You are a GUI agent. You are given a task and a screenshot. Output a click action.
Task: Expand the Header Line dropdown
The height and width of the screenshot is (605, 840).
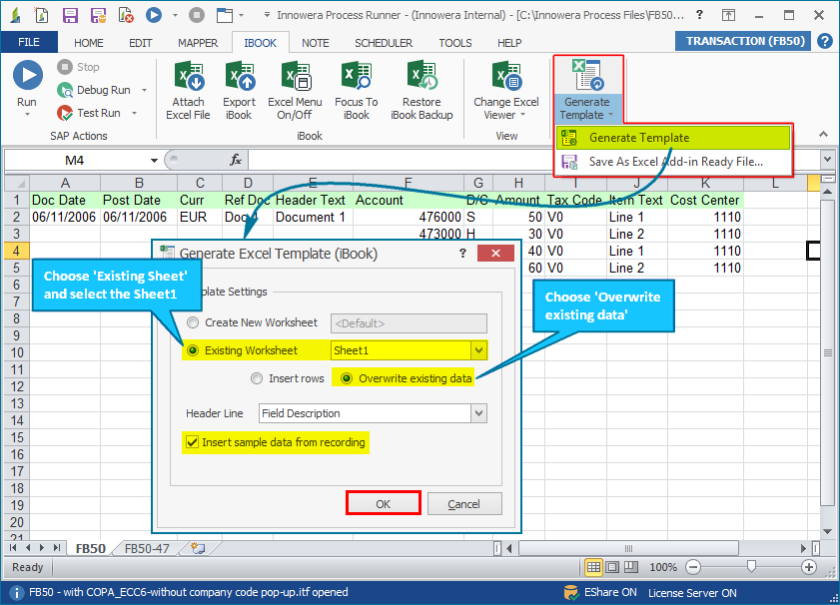[478, 413]
